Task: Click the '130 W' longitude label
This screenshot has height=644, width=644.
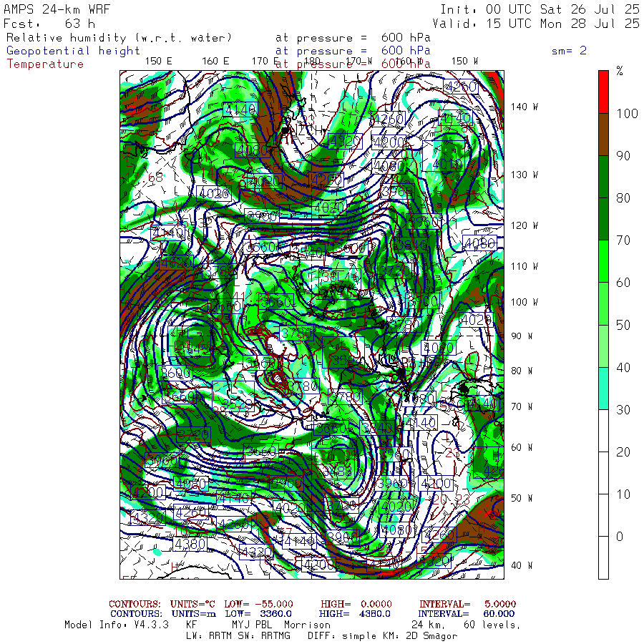Action: (525, 175)
